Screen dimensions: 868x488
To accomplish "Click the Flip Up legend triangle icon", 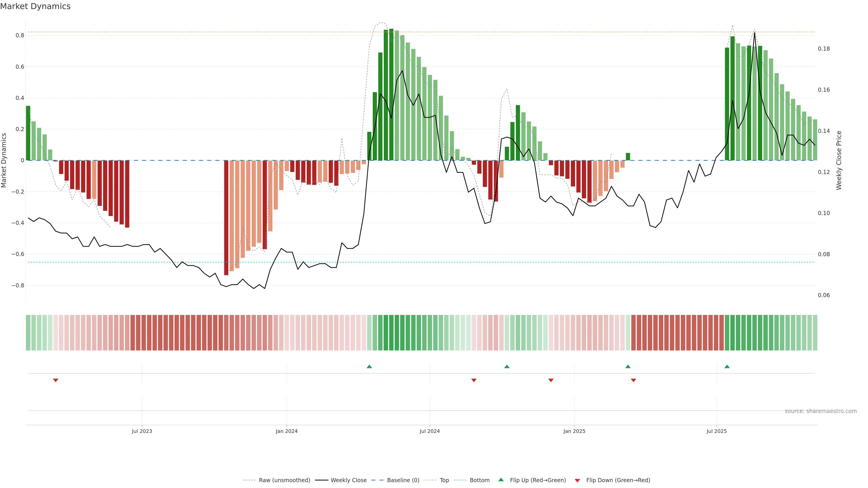I will (501, 480).
